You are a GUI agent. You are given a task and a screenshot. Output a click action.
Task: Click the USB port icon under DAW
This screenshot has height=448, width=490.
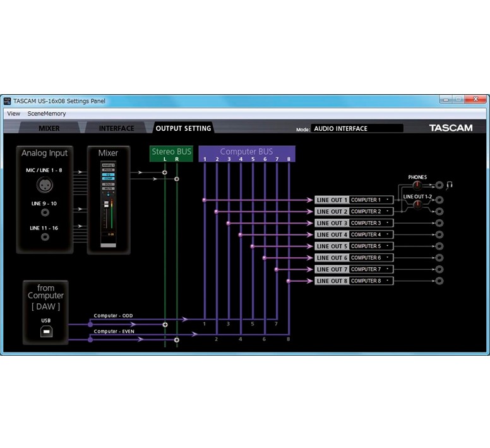pyautogui.click(x=45, y=332)
